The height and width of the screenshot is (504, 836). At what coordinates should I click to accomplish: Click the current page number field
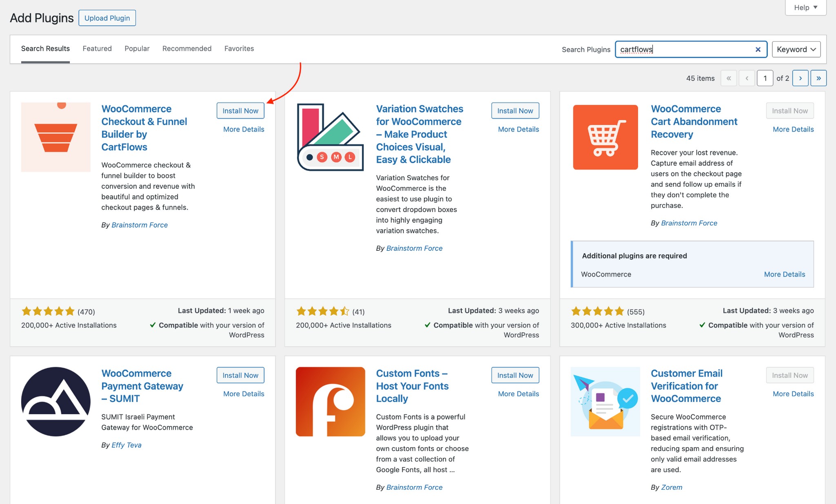765,78
